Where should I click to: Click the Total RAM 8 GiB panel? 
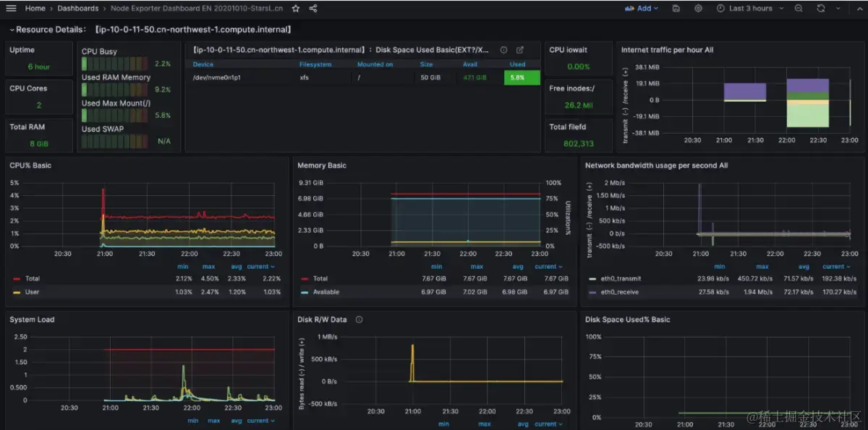(39, 135)
